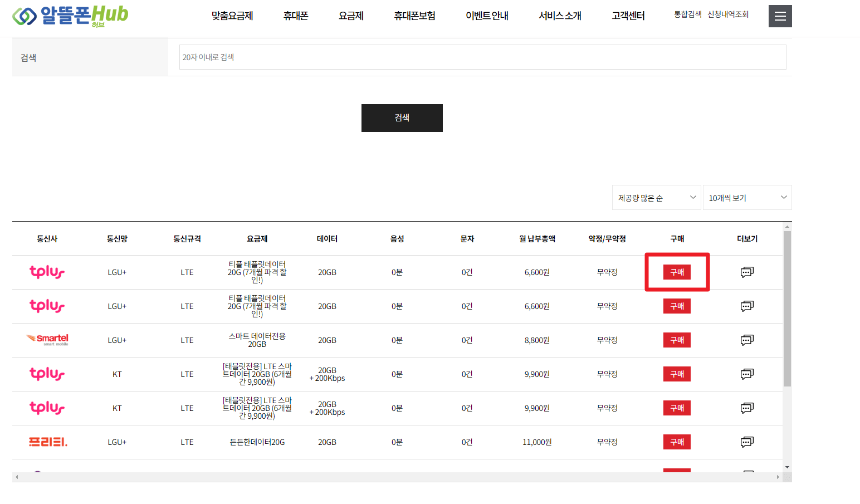Click the table scrollbar down arrow

point(787,467)
